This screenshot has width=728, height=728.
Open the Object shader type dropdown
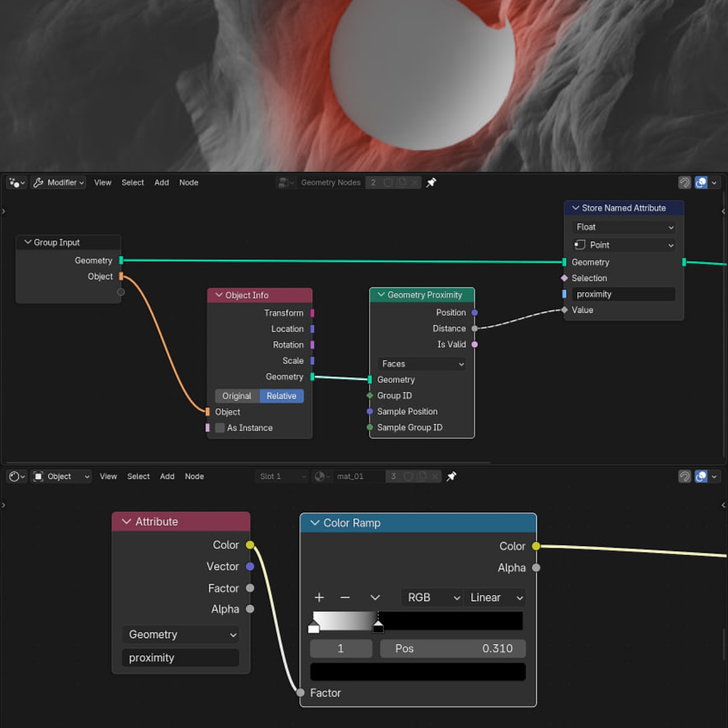61,476
